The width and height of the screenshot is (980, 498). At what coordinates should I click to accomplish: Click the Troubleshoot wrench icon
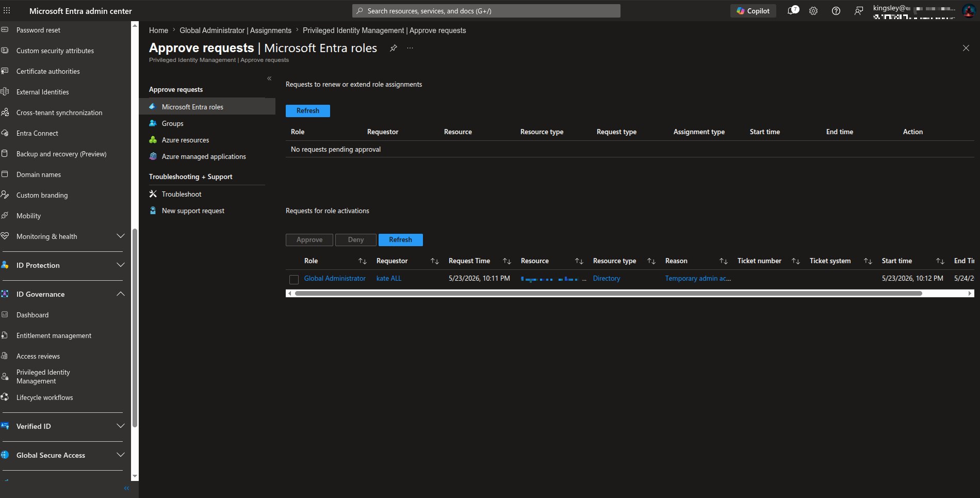coord(153,194)
